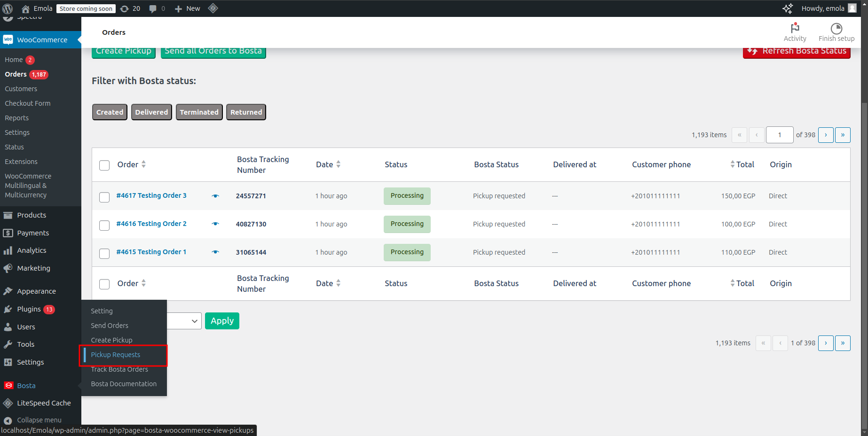Screen dimensions: 868x436
Task: Open Setting in Bosta submenu
Action: 102,311
